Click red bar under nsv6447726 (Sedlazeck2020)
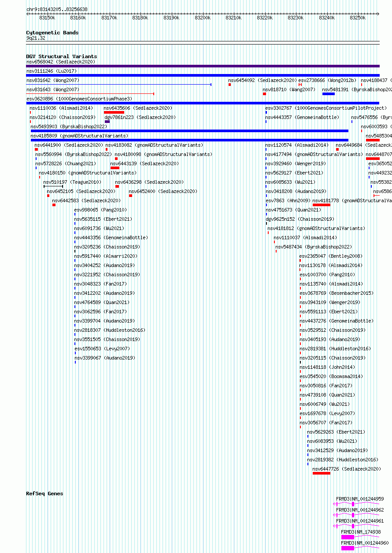Image resolution: width=392 pixels, height=553 pixels. 321,473
